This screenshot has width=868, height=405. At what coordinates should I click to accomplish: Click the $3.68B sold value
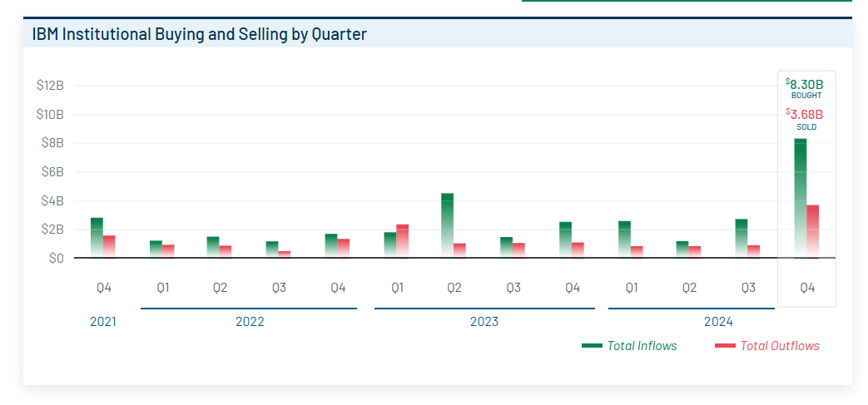(x=805, y=115)
